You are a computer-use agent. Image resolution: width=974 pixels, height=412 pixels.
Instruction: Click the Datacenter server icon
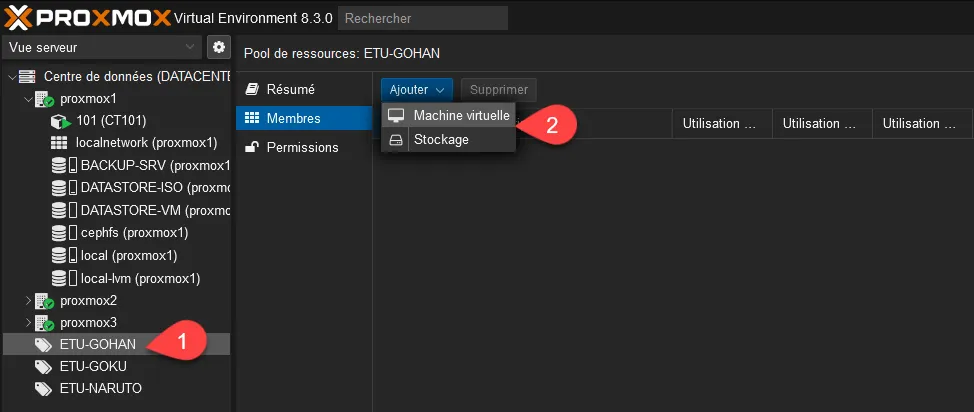[28, 76]
